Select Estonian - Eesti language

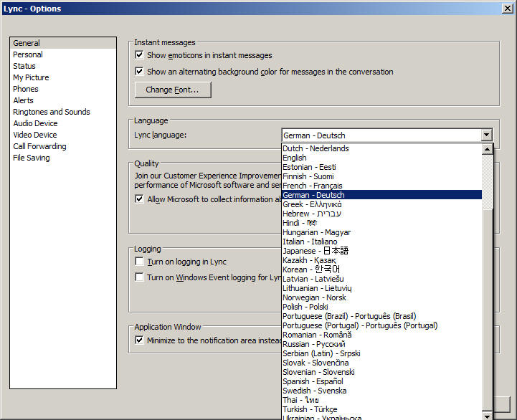click(381, 167)
